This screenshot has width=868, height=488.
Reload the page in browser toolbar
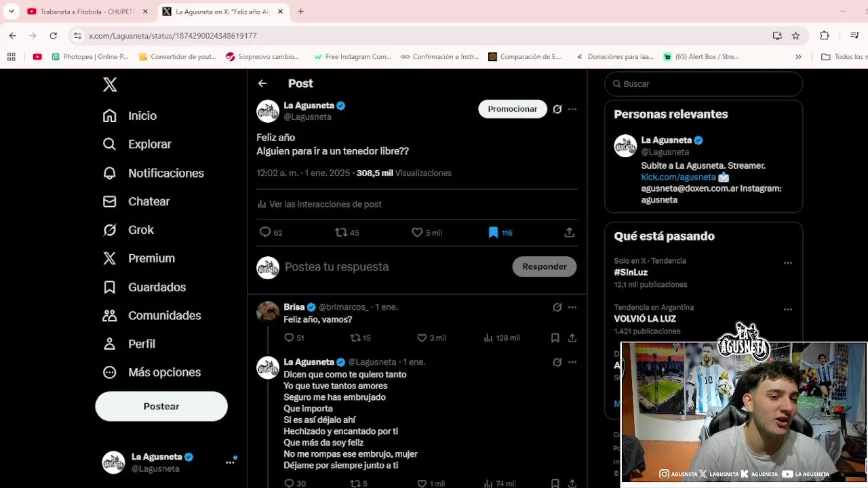coord(53,36)
